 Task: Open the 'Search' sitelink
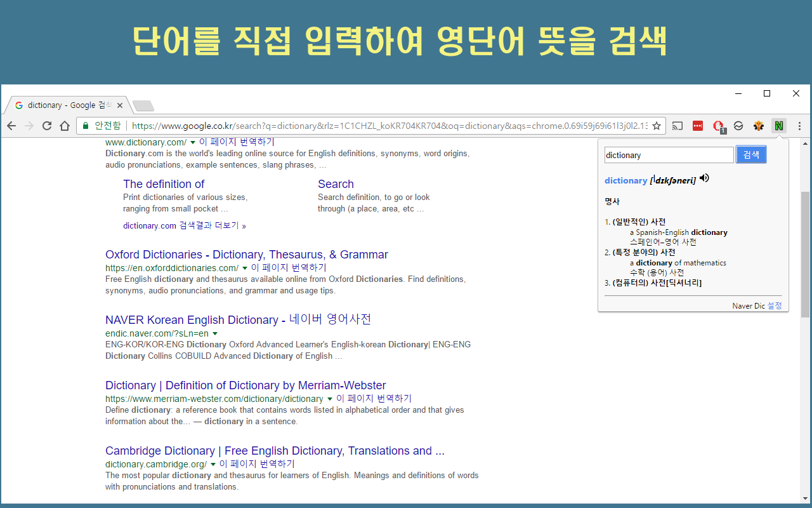coord(336,184)
